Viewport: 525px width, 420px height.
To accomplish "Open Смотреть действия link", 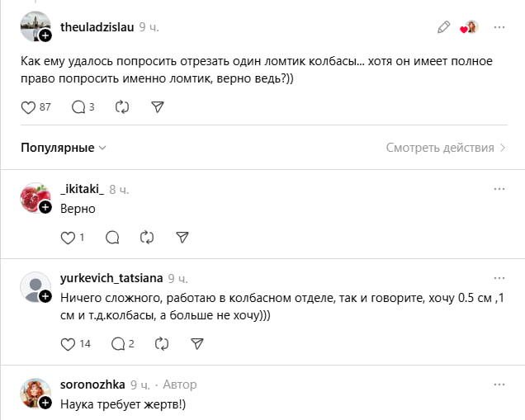I will click(446, 148).
